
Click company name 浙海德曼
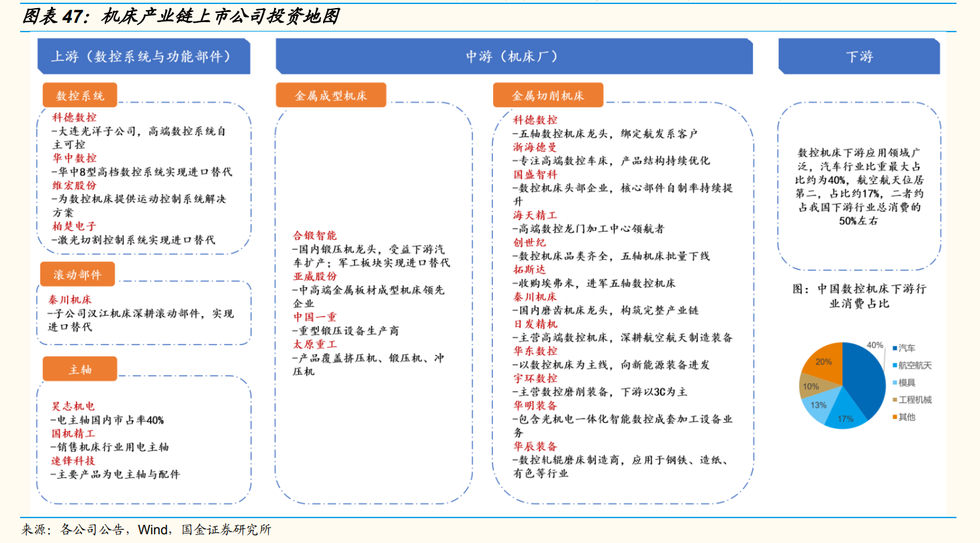[535, 147]
